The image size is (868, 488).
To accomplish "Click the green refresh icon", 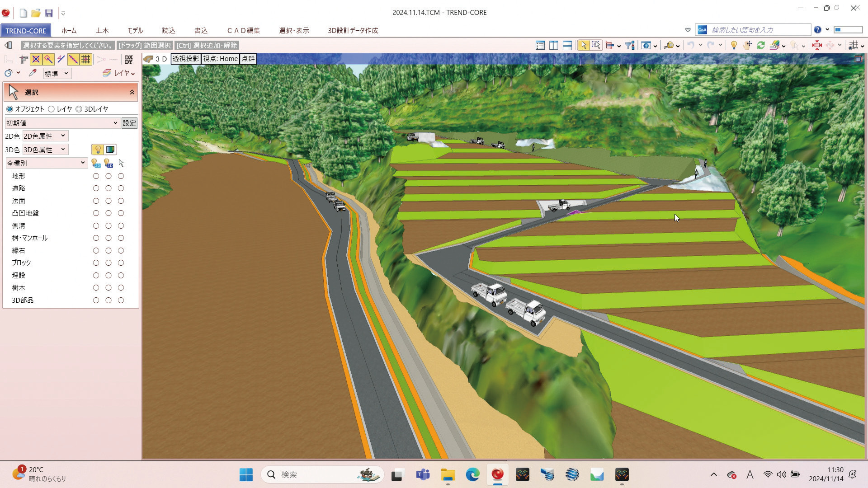I will point(761,45).
